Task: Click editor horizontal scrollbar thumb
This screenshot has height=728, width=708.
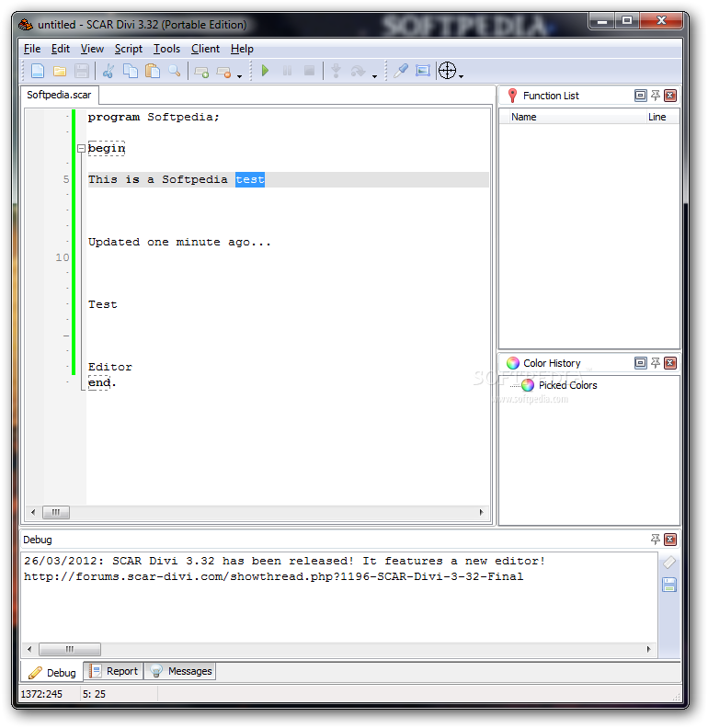Action: pos(56,513)
